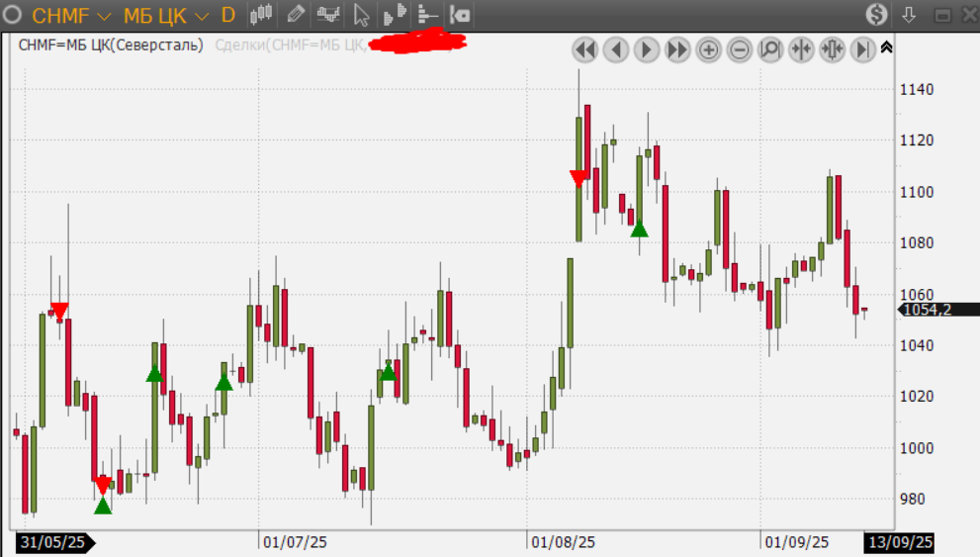This screenshot has height=557, width=980.
Task: Open the МБ ЦК board dropdown
Action: pyautogui.click(x=165, y=15)
